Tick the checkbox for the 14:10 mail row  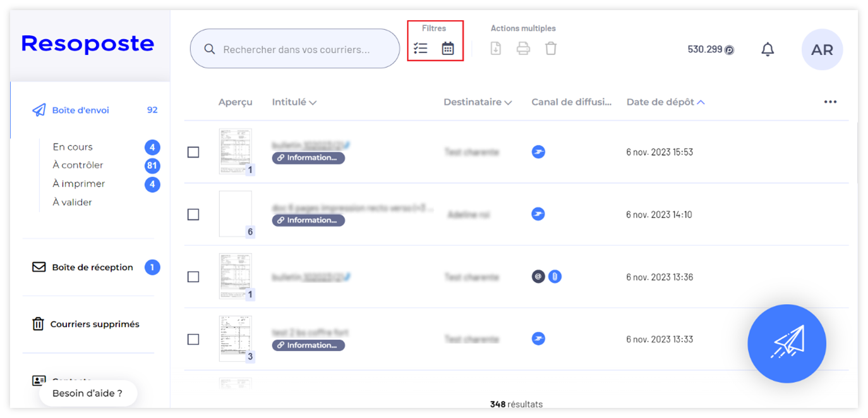tap(193, 215)
